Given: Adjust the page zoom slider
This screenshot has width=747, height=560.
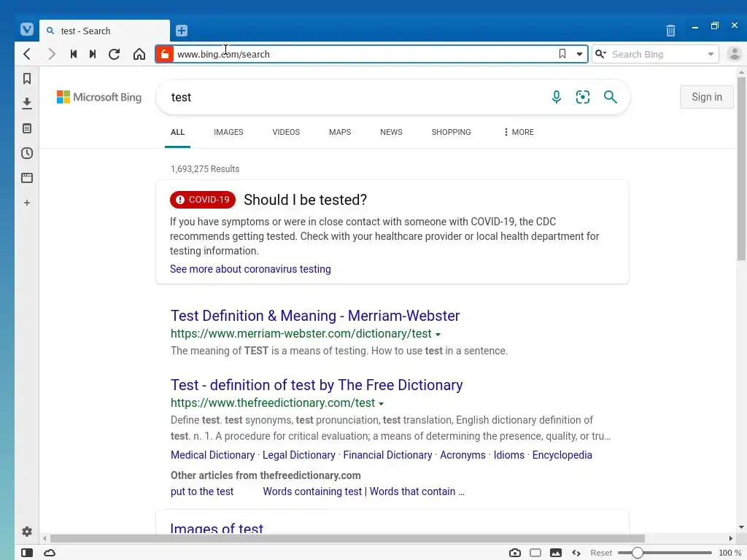Looking at the screenshot, I should [665, 553].
